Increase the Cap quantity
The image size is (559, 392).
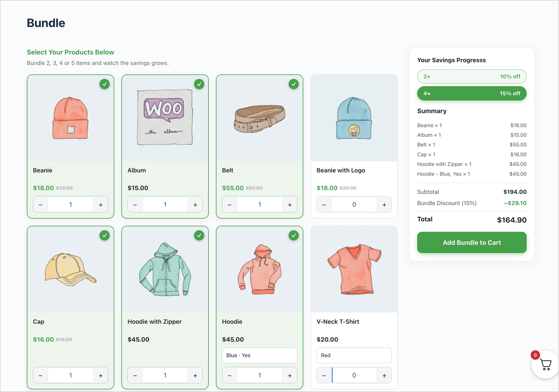pos(101,375)
